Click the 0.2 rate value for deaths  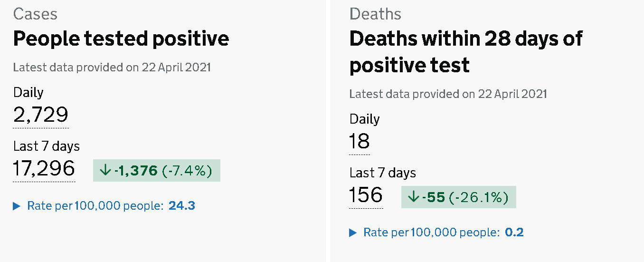click(514, 233)
